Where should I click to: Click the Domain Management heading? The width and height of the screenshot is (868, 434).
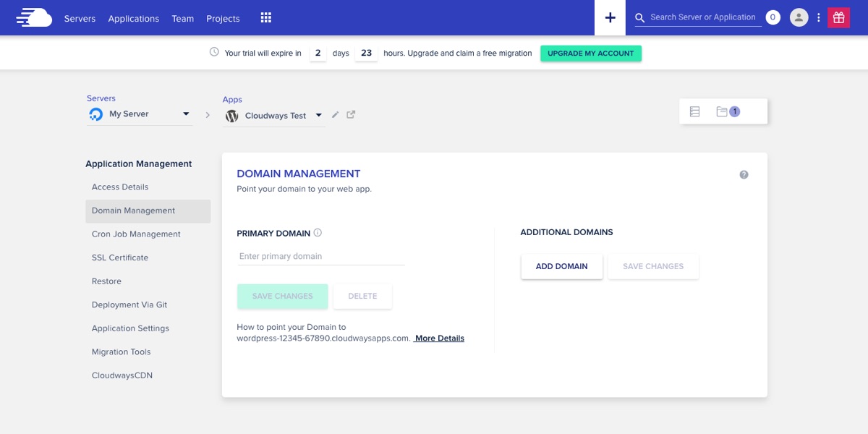pyautogui.click(x=299, y=174)
